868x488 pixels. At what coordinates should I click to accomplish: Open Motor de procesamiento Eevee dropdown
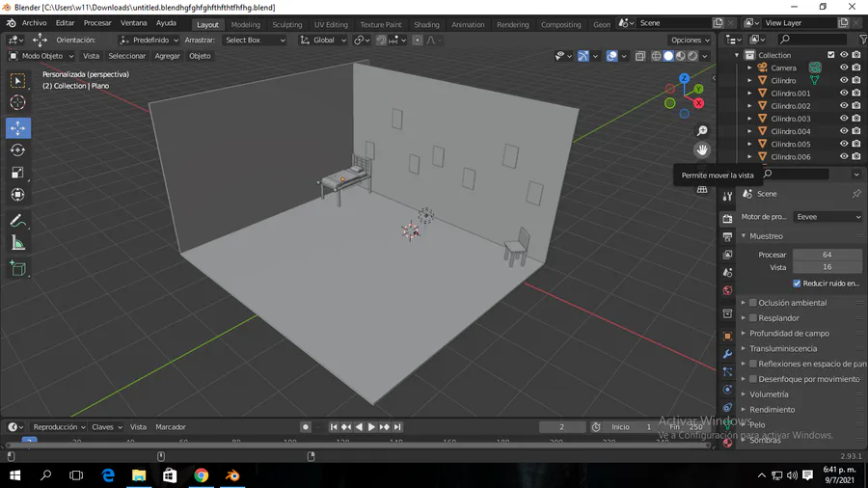click(x=827, y=217)
